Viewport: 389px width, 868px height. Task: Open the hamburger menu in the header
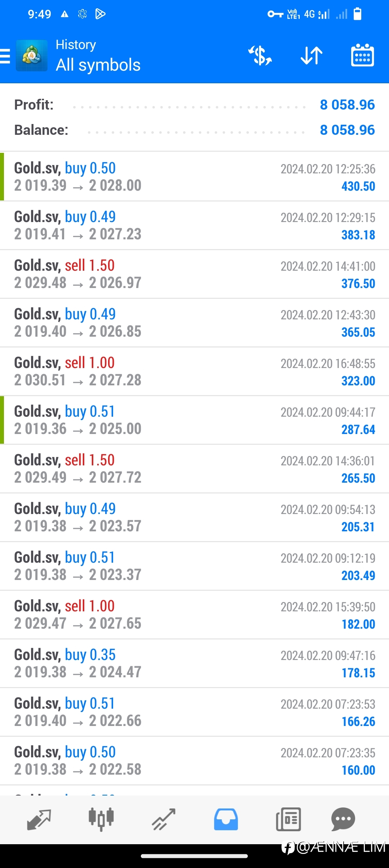(x=5, y=56)
